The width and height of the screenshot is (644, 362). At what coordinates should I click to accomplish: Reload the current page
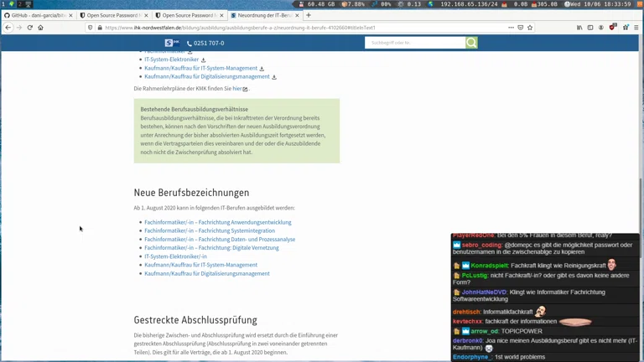coord(29,28)
